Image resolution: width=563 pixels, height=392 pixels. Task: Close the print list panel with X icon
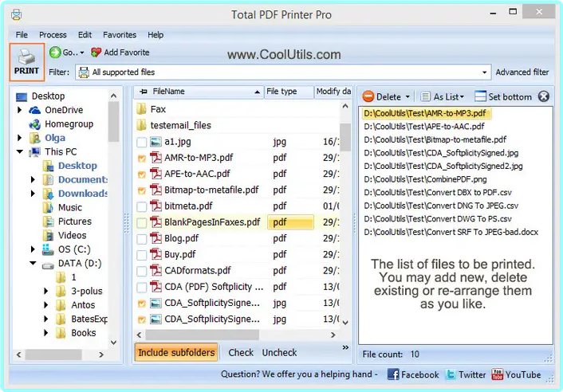click(x=544, y=96)
